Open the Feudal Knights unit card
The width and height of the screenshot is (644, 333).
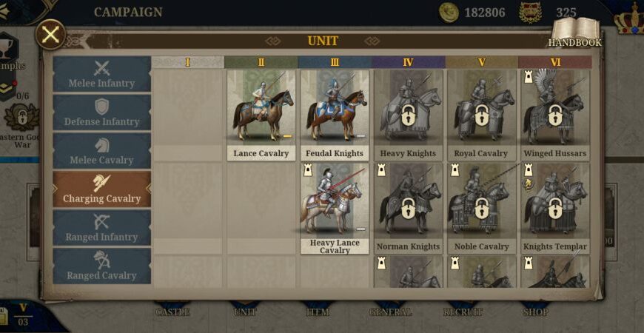335,115
